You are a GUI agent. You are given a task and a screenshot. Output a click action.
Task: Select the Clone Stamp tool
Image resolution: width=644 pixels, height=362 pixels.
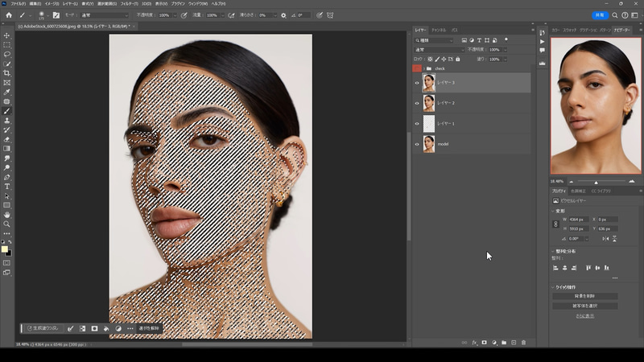pyautogui.click(x=7, y=120)
